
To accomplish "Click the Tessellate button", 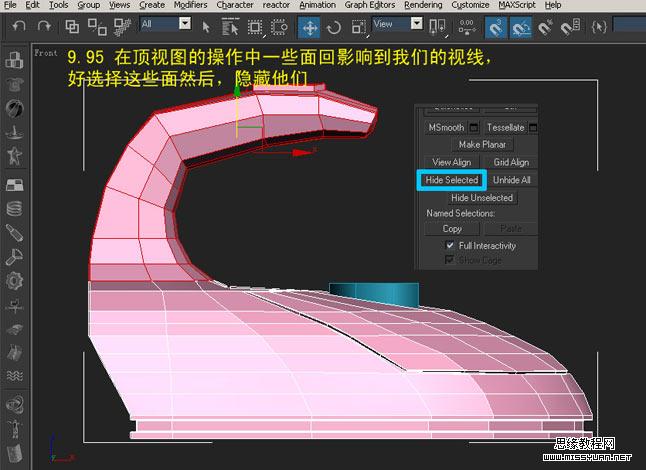I will (x=506, y=127).
